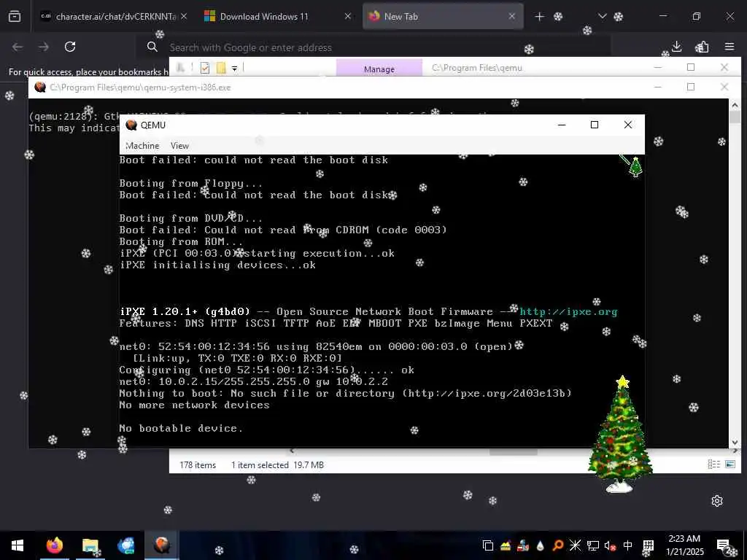The height and width of the screenshot is (560, 747).
Task: Open muted volume tray icon
Action: (x=610, y=545)
